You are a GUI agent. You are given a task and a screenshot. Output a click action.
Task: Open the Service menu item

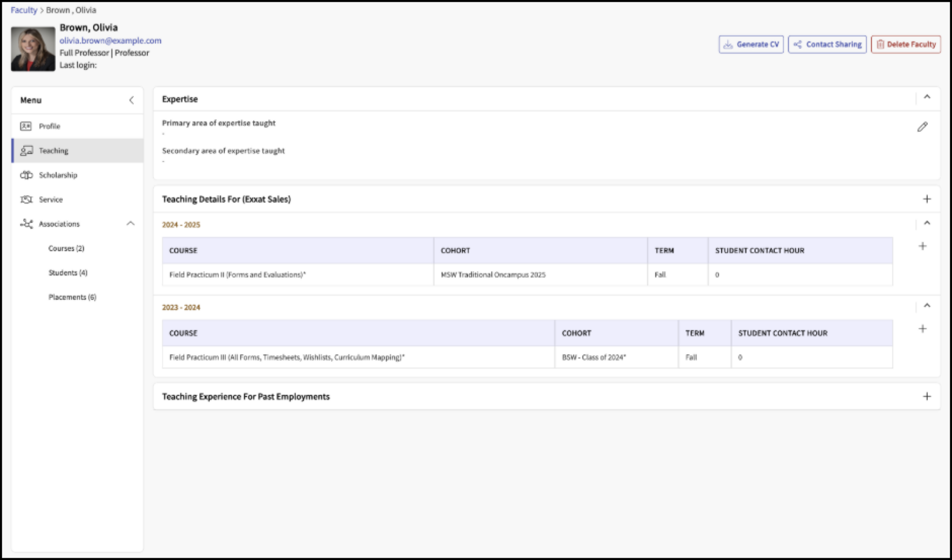click(x=77, y=199)
